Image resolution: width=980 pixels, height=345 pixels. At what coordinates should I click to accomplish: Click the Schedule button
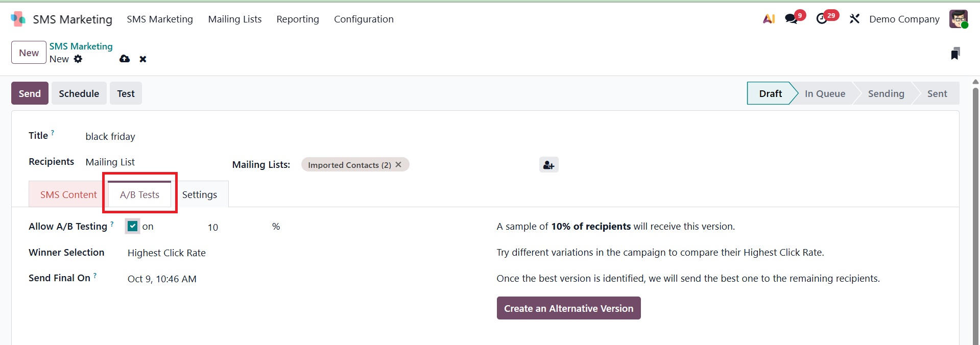click(79, 93)
